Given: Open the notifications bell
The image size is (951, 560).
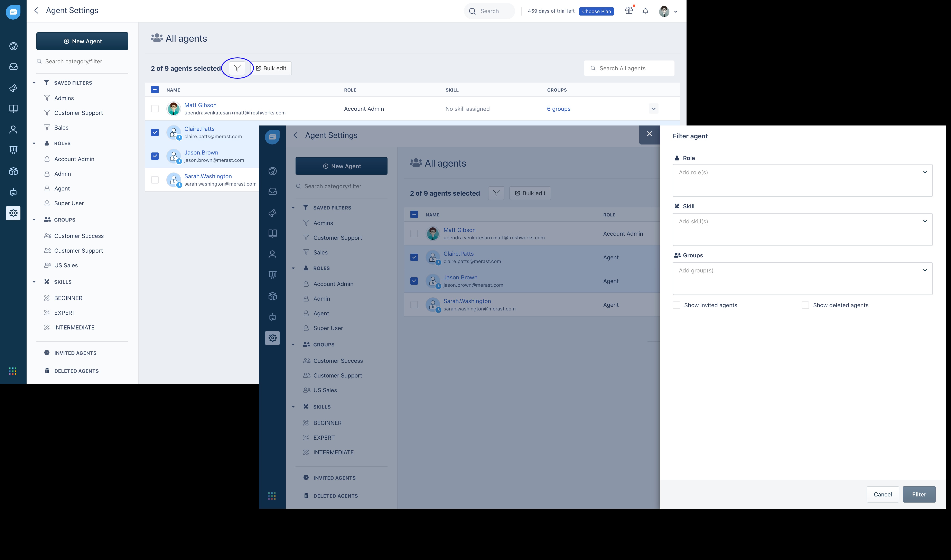Looking at the screenshot, I should click(x=645, y=11).
